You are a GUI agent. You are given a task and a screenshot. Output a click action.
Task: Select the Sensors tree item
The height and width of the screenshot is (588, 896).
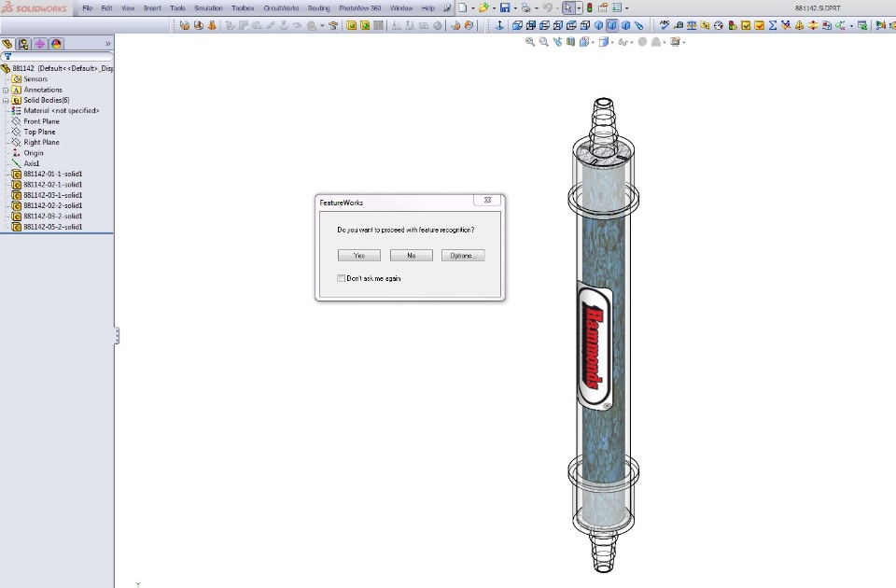(x=35, y=78)
